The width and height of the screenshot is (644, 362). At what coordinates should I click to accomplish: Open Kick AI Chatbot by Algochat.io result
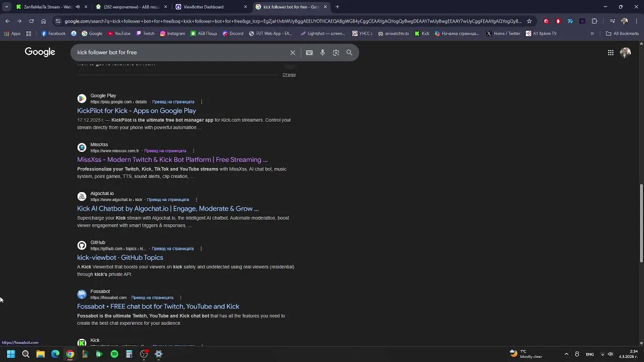coord(168,209)
